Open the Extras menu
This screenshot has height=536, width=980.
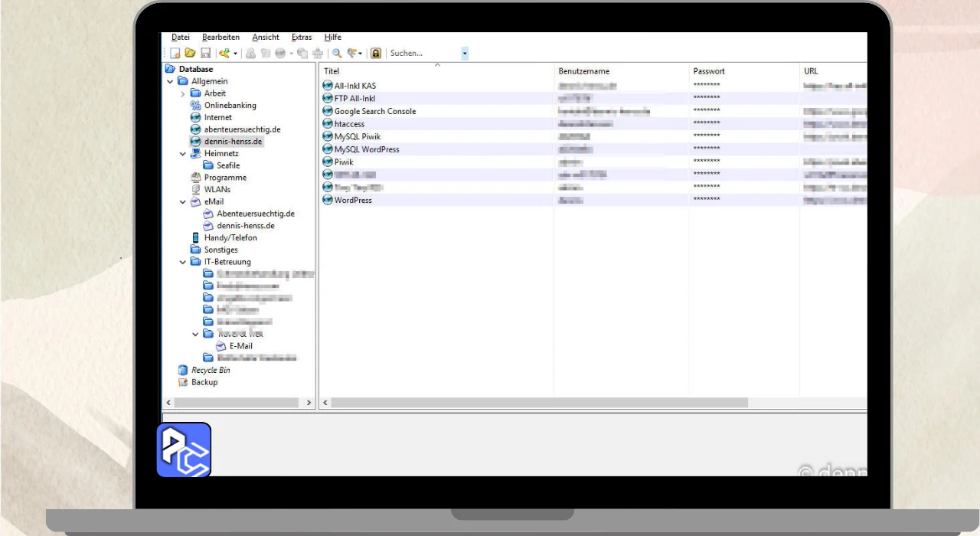(302, 37)
